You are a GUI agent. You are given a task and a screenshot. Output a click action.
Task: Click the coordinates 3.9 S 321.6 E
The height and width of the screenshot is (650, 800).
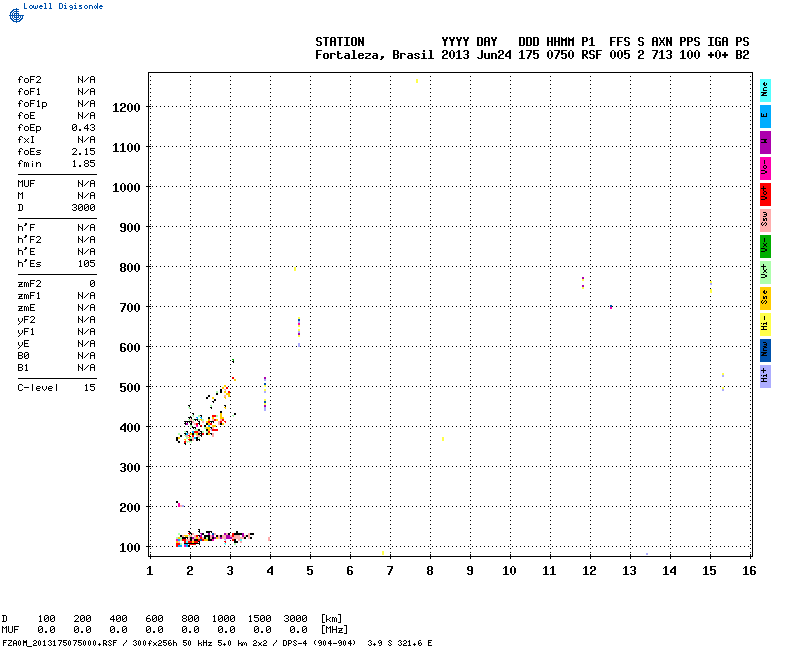coord(399,643)
